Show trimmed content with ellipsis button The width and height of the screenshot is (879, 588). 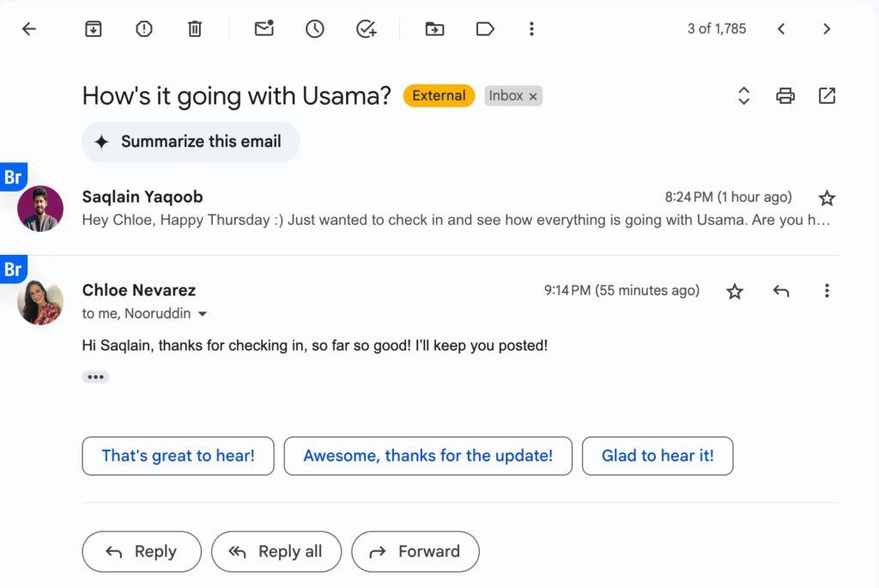point(95,377)
